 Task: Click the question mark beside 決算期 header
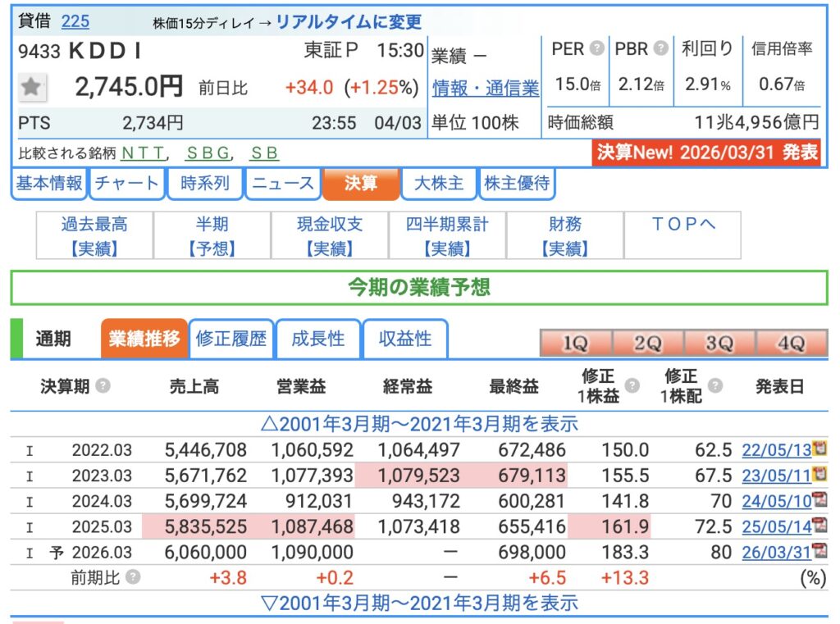click(x=103, y=386)
